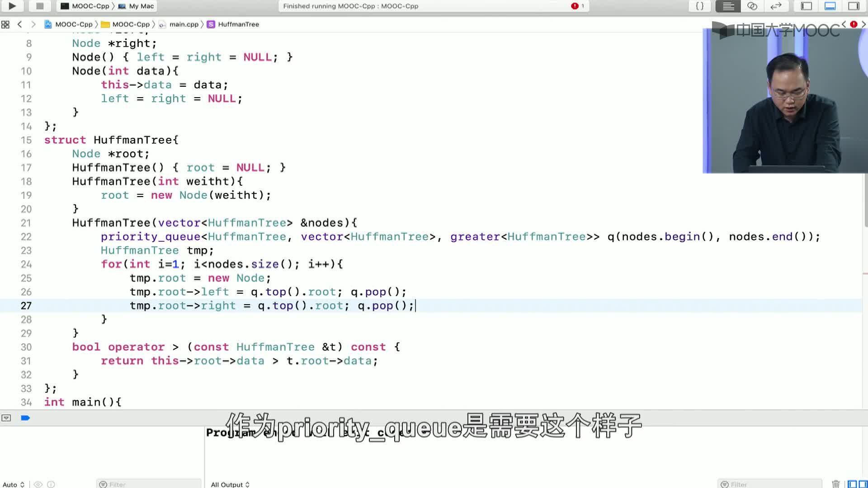This screenshot has width=868, height=488.
Task: Click 'for(int i=1;' loop header on line 24
Action: click(143, 264)
